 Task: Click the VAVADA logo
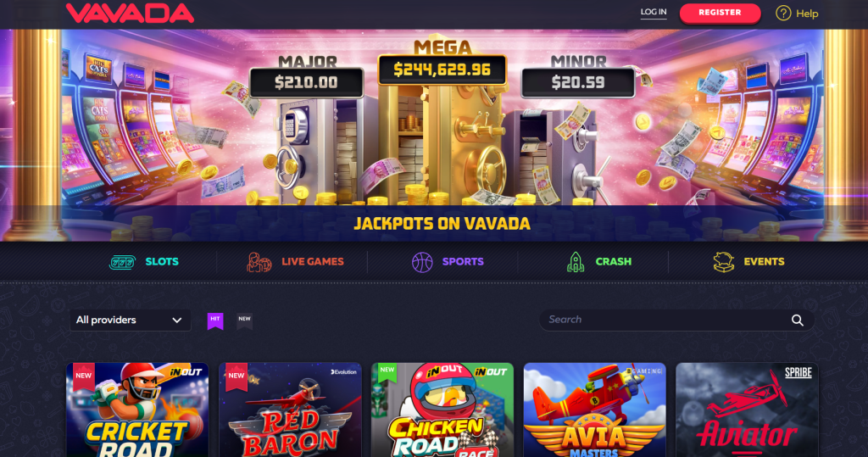(x=130, y=14)
